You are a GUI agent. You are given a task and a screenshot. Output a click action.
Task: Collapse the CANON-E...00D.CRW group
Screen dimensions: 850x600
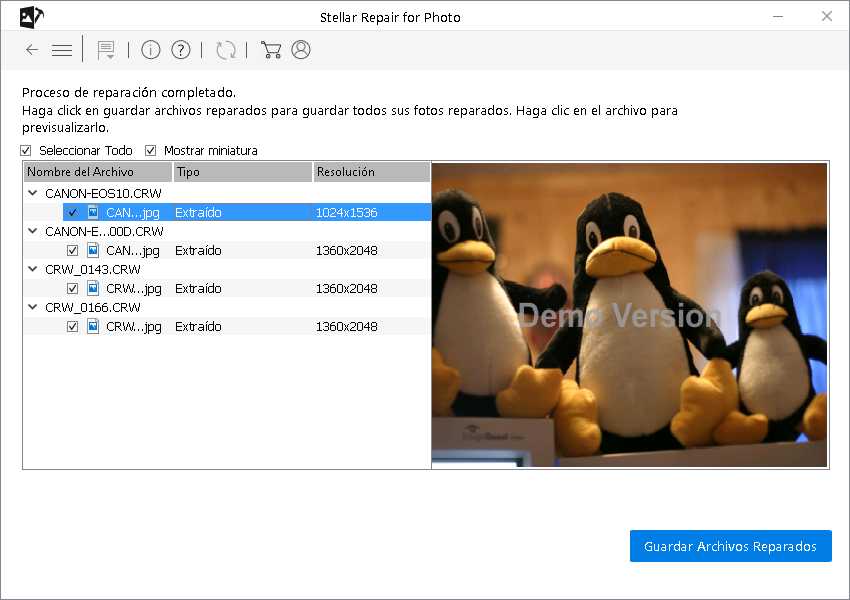33,231
